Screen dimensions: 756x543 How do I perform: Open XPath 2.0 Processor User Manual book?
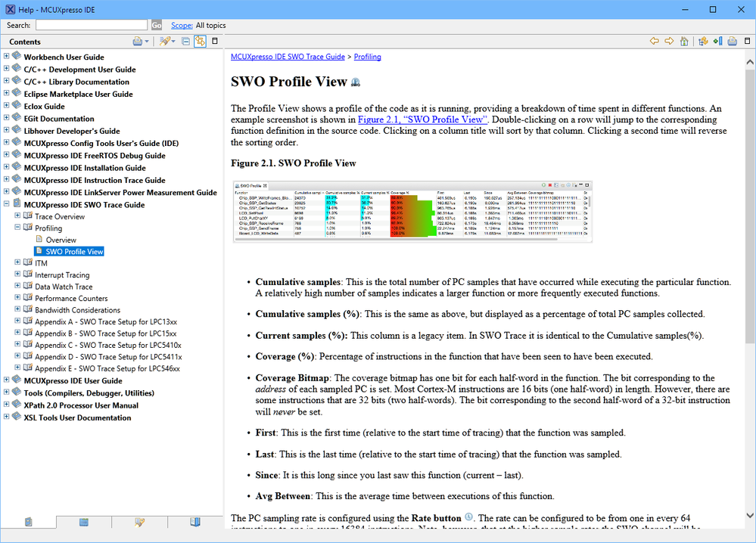pos(81,405)
